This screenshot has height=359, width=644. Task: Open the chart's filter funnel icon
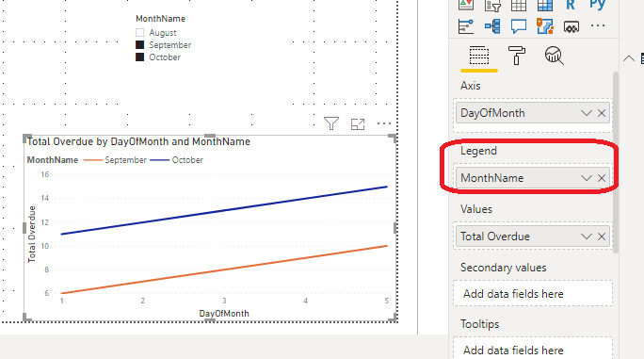click(x=331, y=123)
